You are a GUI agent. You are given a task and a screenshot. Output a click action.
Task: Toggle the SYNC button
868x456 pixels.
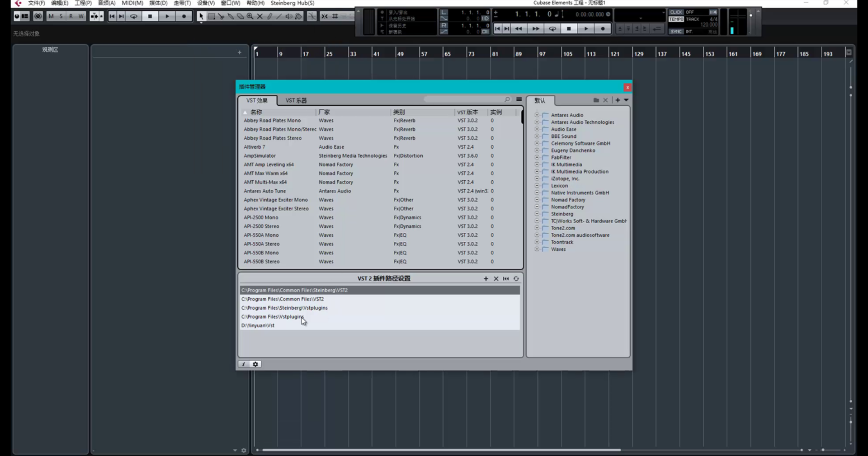[x=676, y=32]
